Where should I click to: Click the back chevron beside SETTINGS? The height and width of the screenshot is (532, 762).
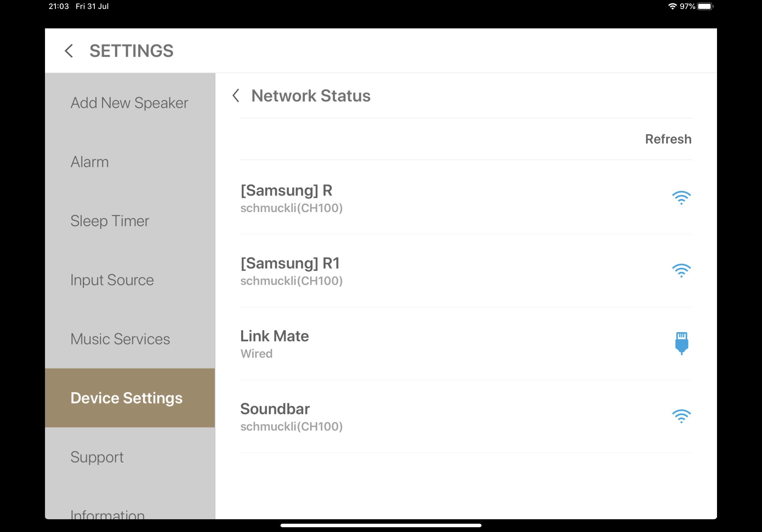[69, 51]
